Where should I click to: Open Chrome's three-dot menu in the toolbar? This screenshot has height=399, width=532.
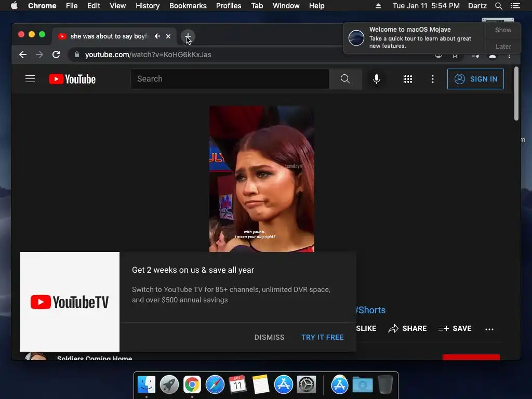coord(509,56)
